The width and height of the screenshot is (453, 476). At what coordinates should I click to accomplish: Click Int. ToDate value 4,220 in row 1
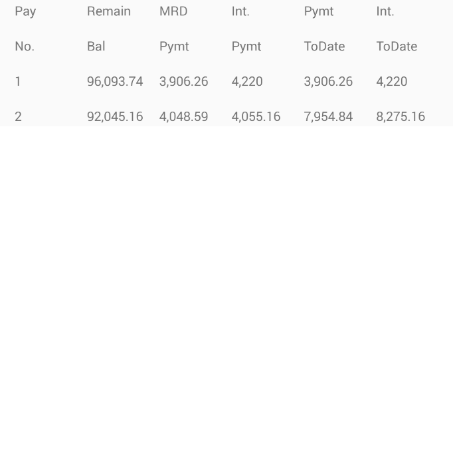pos(392,81)
